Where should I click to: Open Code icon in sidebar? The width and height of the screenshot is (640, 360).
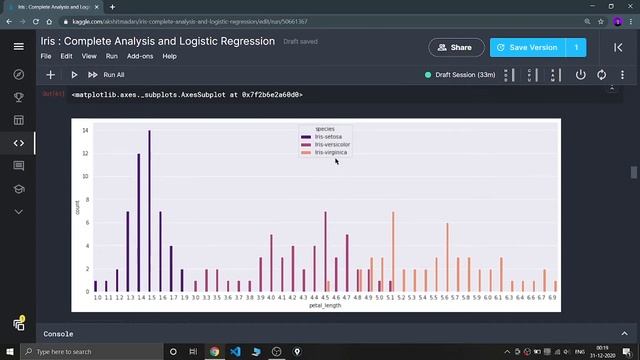pos(18,143)
